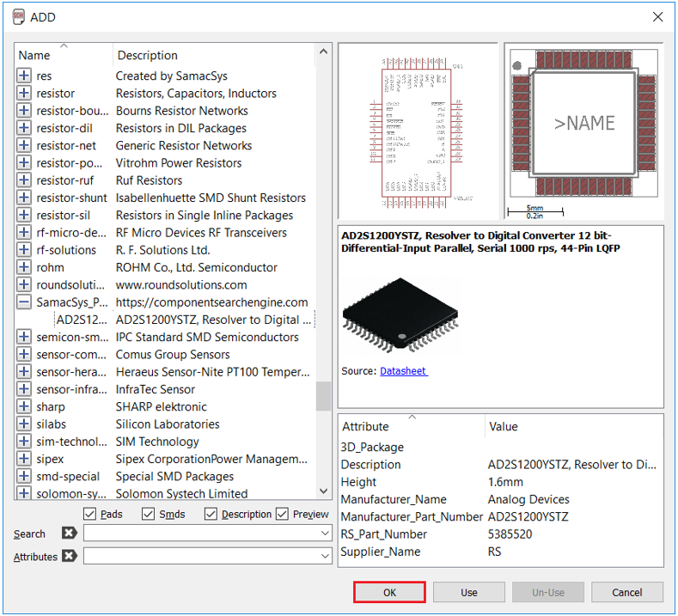Click 'InfraTec Sensor' description text
Image resolution: width=678 pixels, height=616 pixels.
156,389
